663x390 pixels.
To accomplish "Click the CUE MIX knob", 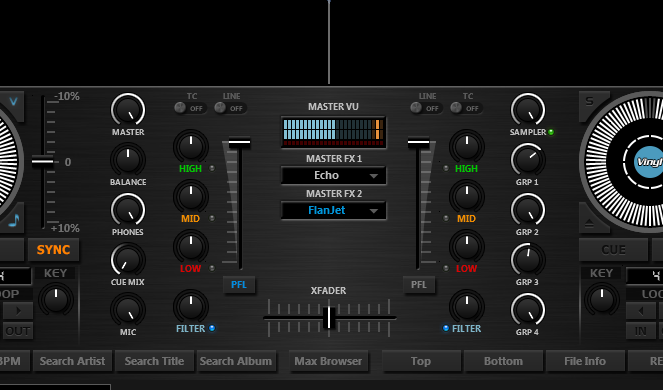I will point(128,260).
